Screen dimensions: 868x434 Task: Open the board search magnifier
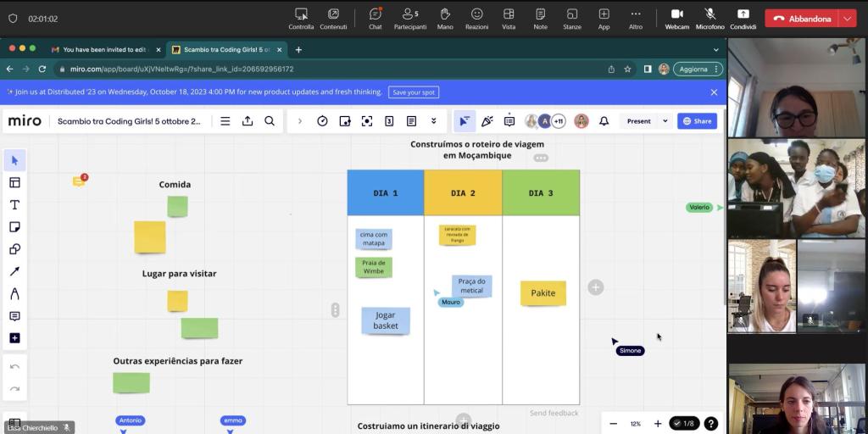[x=270, y=121]
